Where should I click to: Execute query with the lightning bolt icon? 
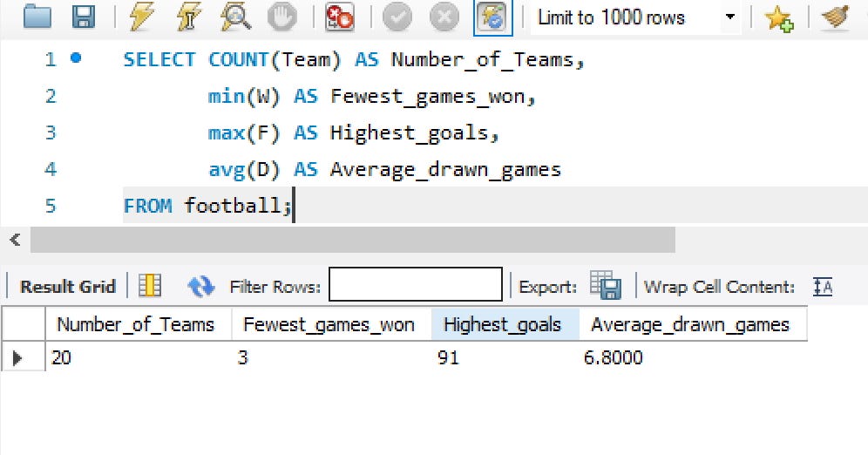click(x=142, y=17)
